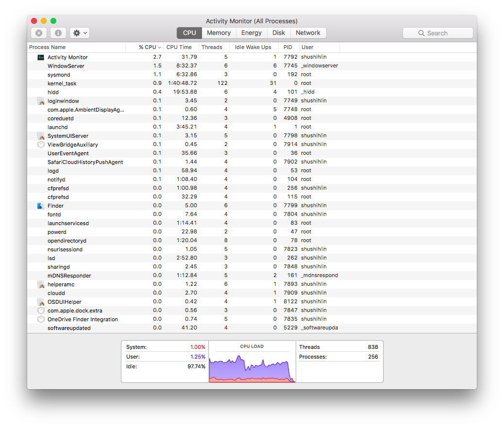504x428 pixels.
Task: Click the loginwindow process icon
Action: [x=41, y=101]
